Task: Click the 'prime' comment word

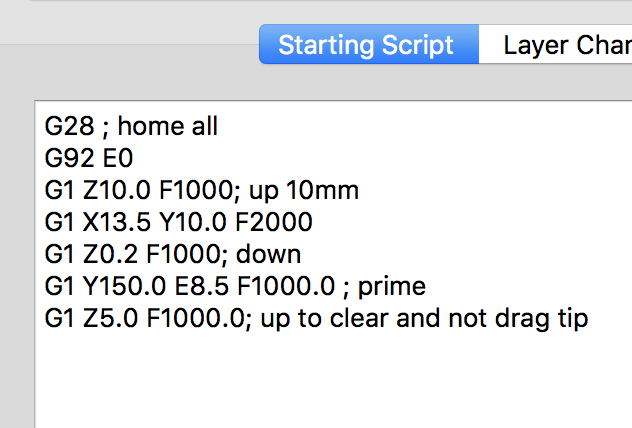Action: 392,287
